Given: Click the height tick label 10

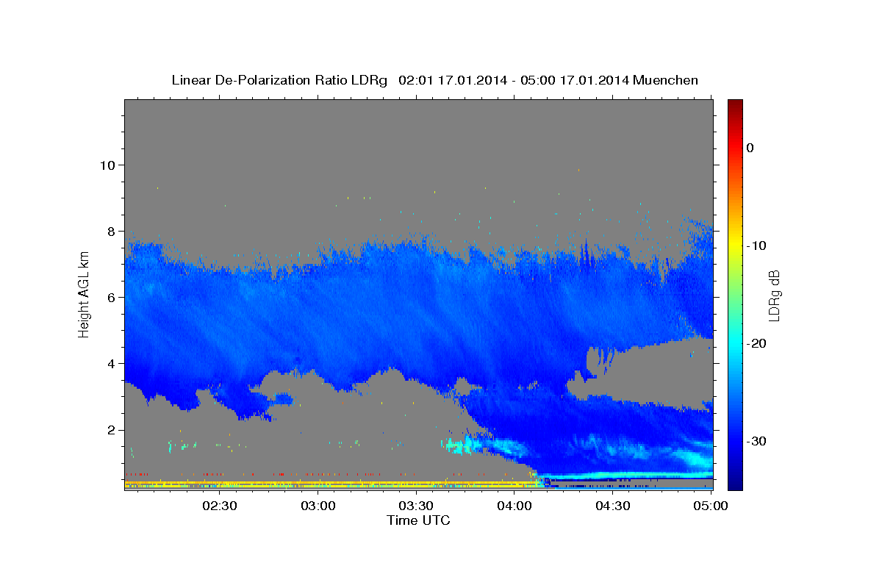Looking at the screenshot, I should click(107, 165).
